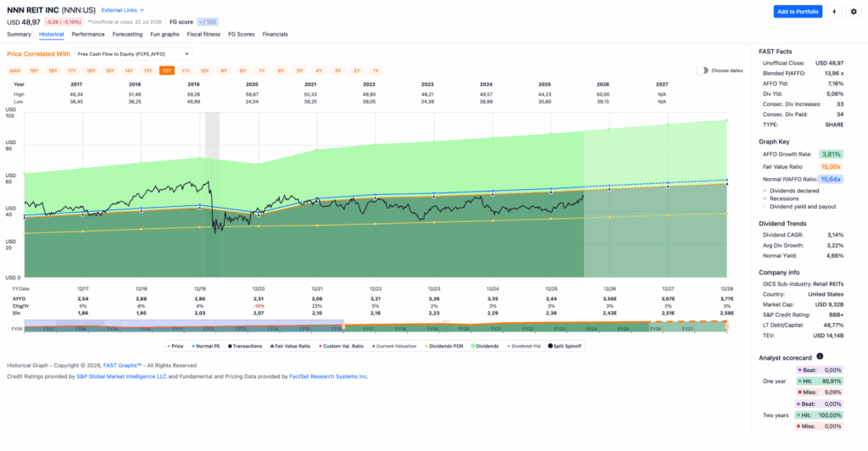The height and width of the screenshot is (451, 868).
Task: Toggle the Dividends POR legend item
Action: pyautogui.click(x=444, y=346)
